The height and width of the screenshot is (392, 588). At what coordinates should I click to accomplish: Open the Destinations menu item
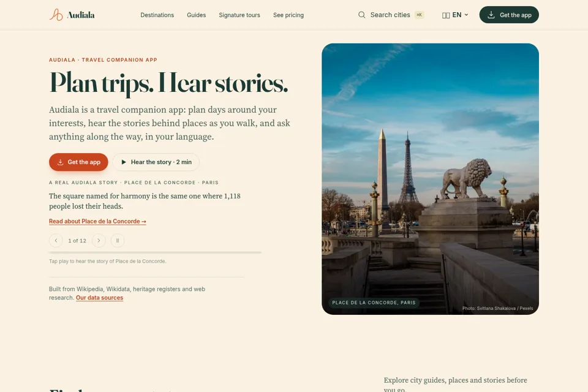click(157, 15)
